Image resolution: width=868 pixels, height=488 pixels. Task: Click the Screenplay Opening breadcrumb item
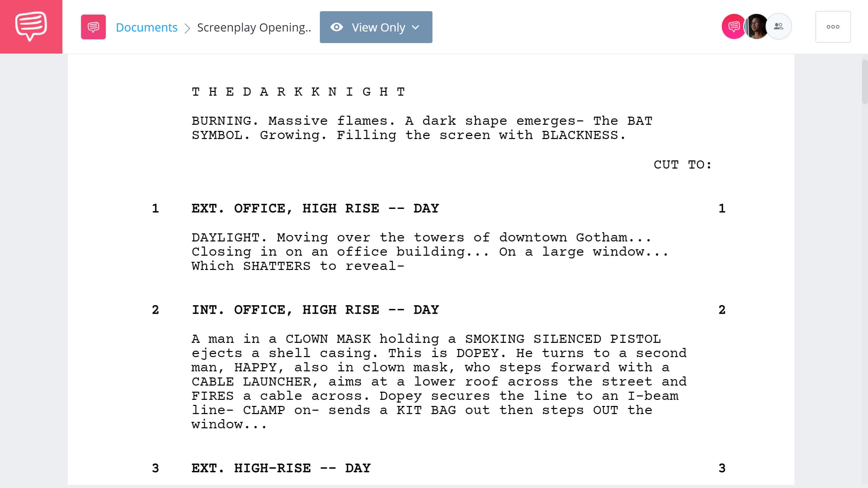[253, 27]
